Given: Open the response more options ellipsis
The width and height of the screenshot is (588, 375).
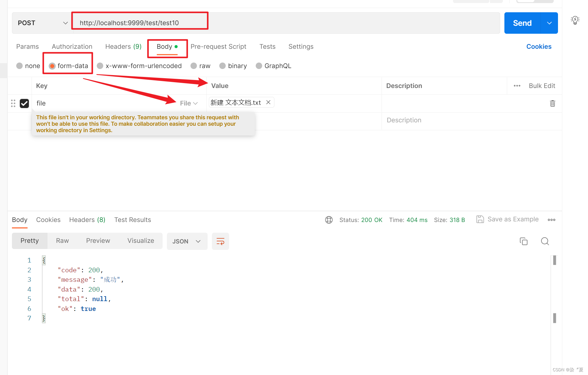Looking at the screenshot, I should (x=551, y=220).
